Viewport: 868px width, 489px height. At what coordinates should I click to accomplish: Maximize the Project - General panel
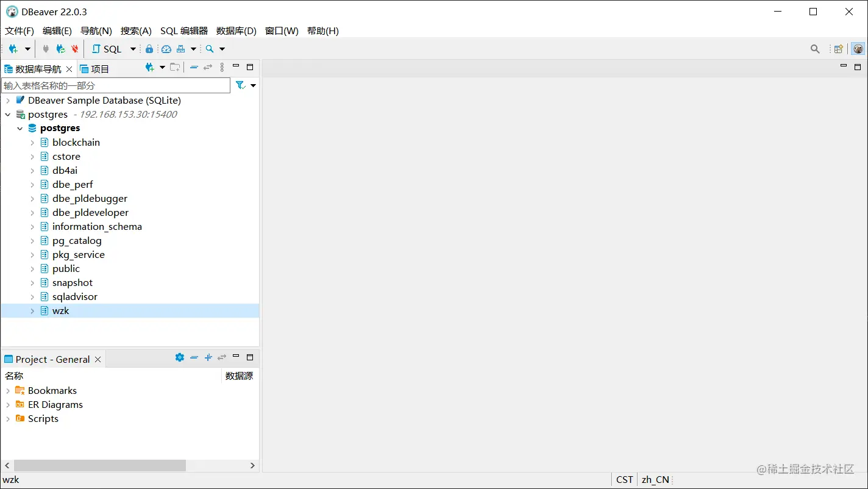point(250,357)
